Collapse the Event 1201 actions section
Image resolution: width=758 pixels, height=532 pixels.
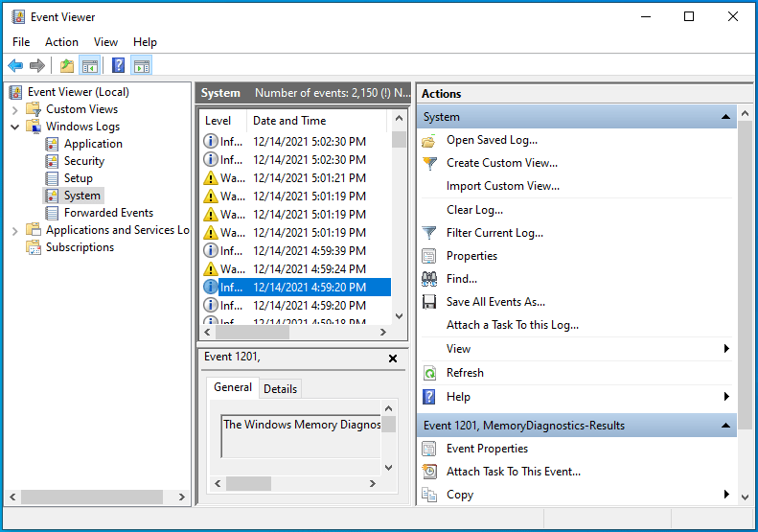(725, 426)
